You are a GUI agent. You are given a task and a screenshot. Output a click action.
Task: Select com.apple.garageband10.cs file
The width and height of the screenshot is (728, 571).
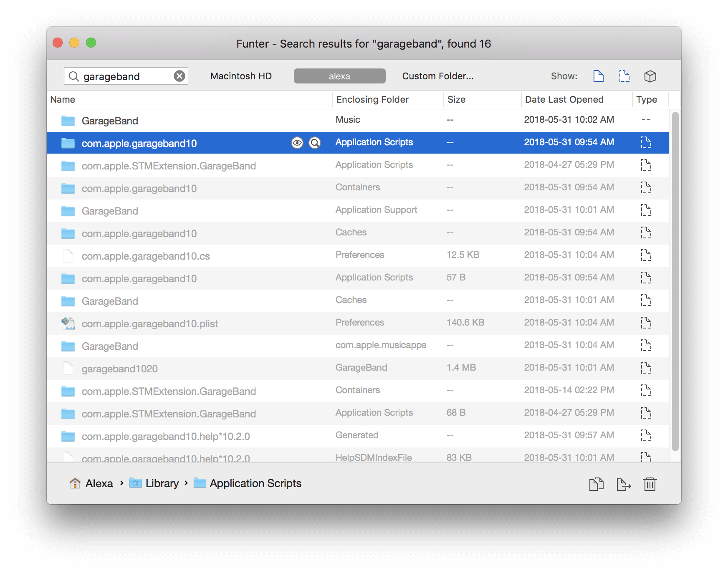click(358, 256)
